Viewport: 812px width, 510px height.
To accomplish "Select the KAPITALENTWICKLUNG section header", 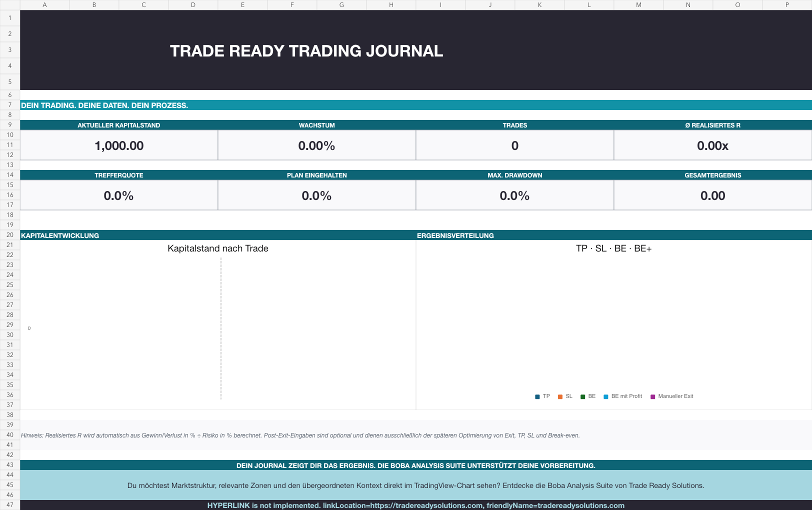I will point(218,235).
